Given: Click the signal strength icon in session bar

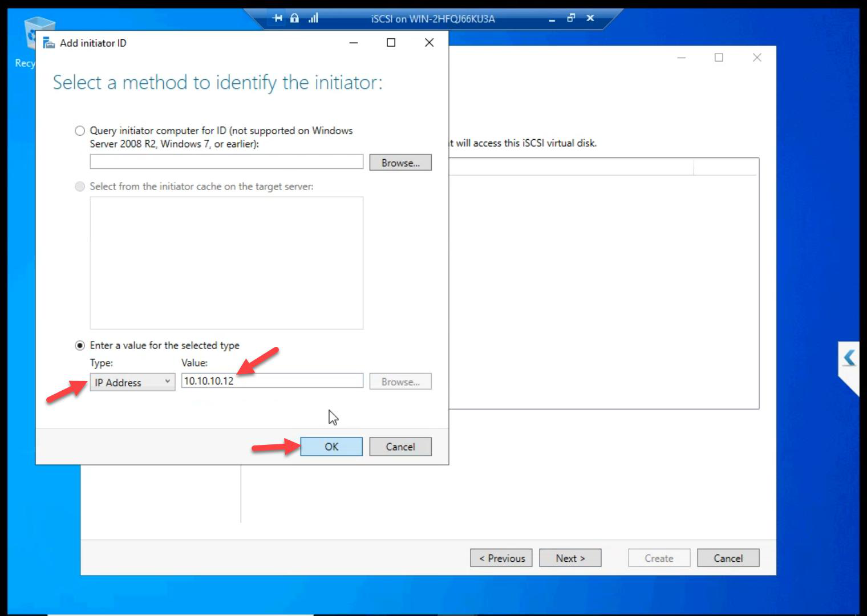Looking at the screenshot, I should 313,18.
